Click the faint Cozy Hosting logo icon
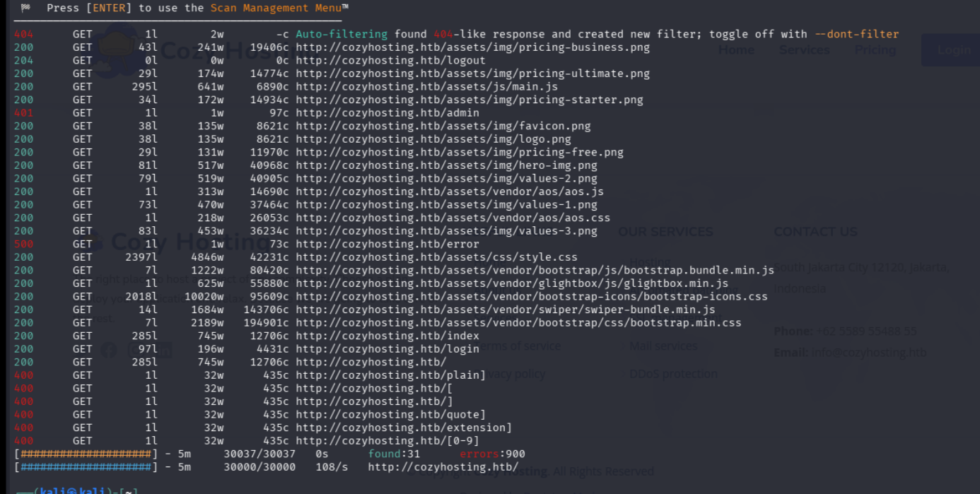The width and height of the screenshot is (980, 494). pos(118,49)
